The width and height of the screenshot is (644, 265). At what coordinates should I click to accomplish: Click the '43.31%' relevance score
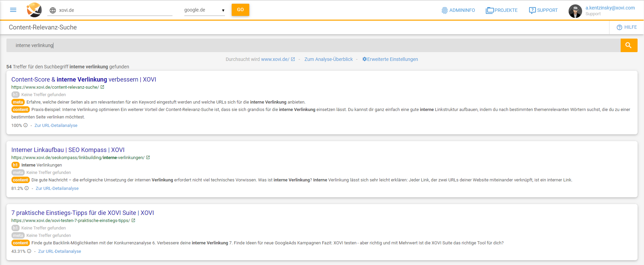click(19, 251)
